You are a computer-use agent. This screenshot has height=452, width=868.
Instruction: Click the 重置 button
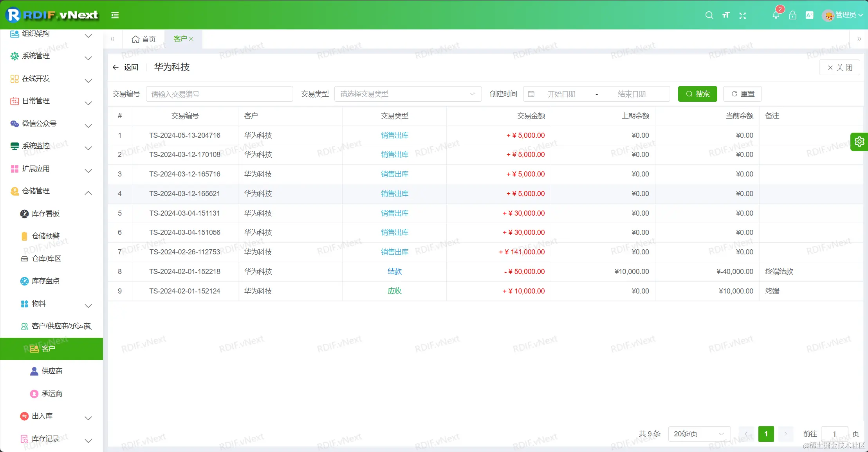point(742,94)
